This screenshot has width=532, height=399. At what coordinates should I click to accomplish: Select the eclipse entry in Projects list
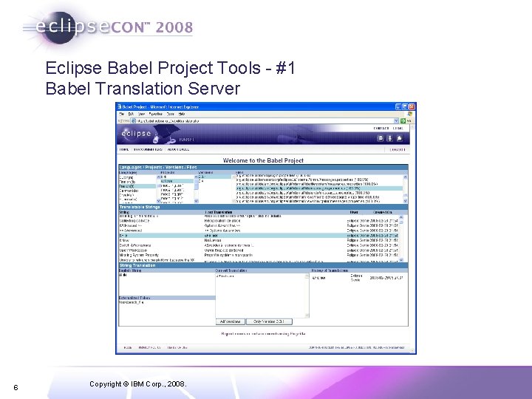click(x=177, y=182)
